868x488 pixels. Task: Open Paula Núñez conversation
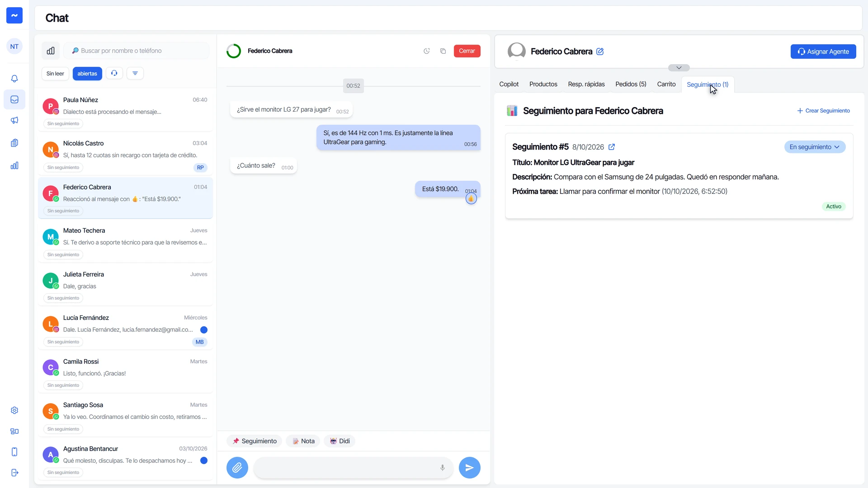125,111
